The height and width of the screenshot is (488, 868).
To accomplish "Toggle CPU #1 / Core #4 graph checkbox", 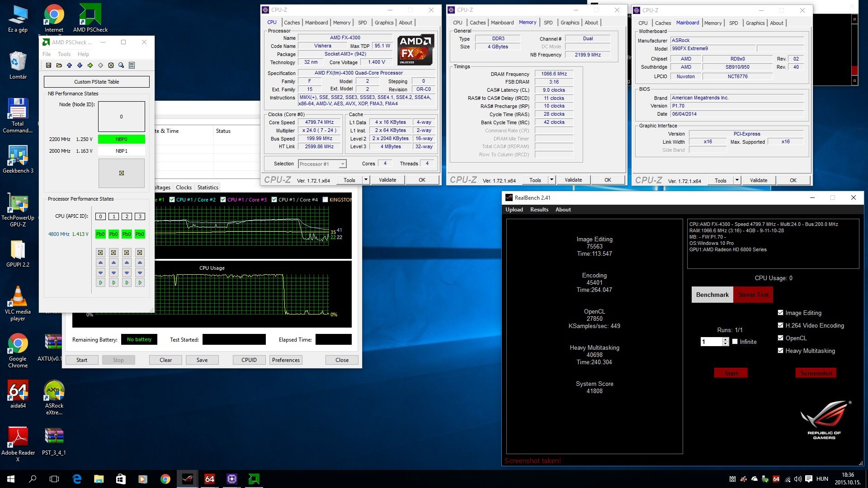I will point(274,200).
